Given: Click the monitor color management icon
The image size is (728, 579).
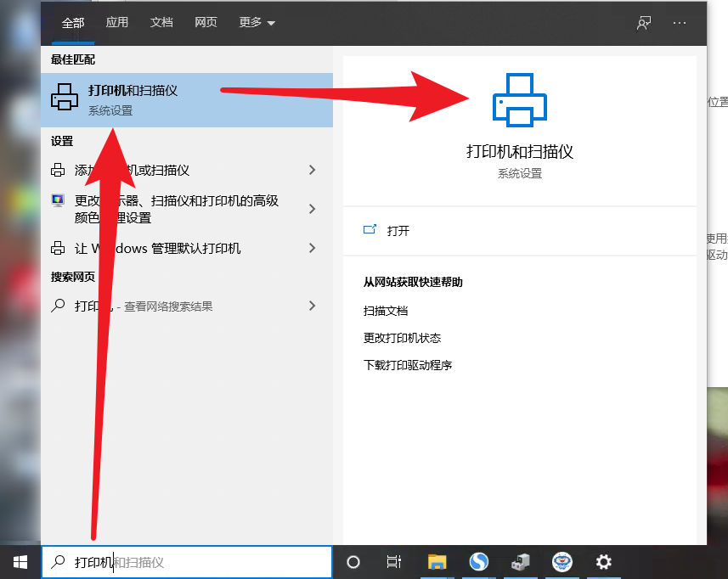Looking at the screenshot, I should (x=58, y=200).
